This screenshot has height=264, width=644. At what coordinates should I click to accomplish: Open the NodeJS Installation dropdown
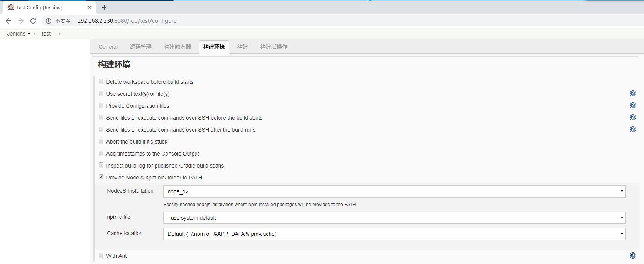[x=394, y=191]
